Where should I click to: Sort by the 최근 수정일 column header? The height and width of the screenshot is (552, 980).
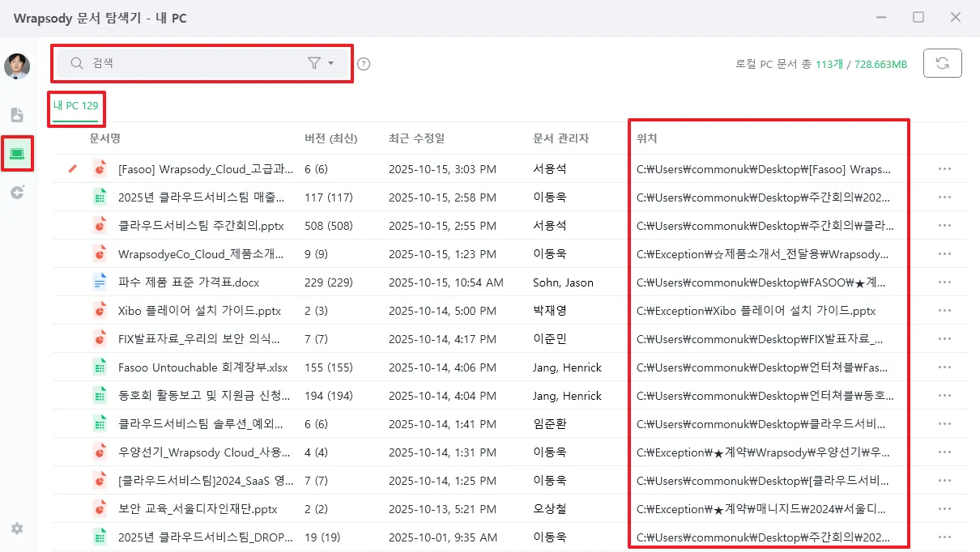[x=416, y=138]
